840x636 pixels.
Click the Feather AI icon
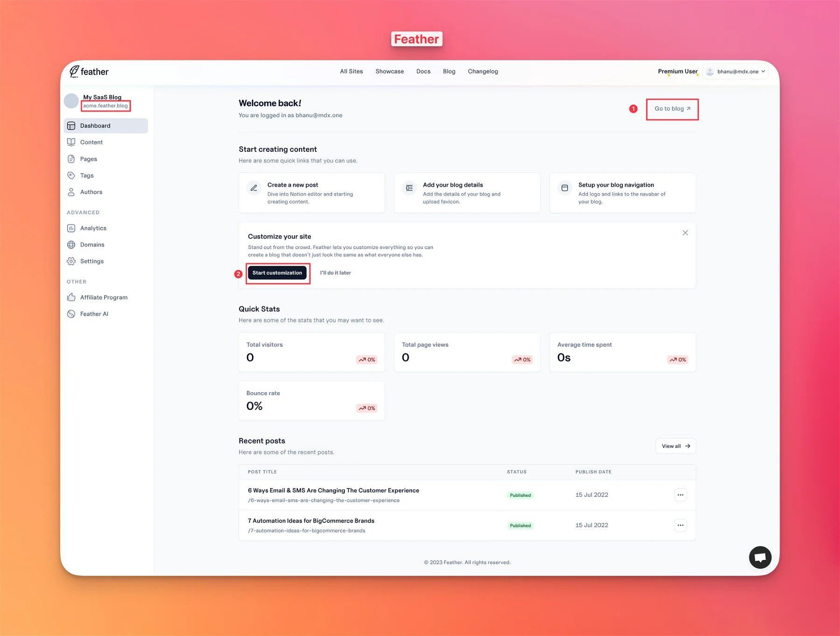tap(71, 314)
